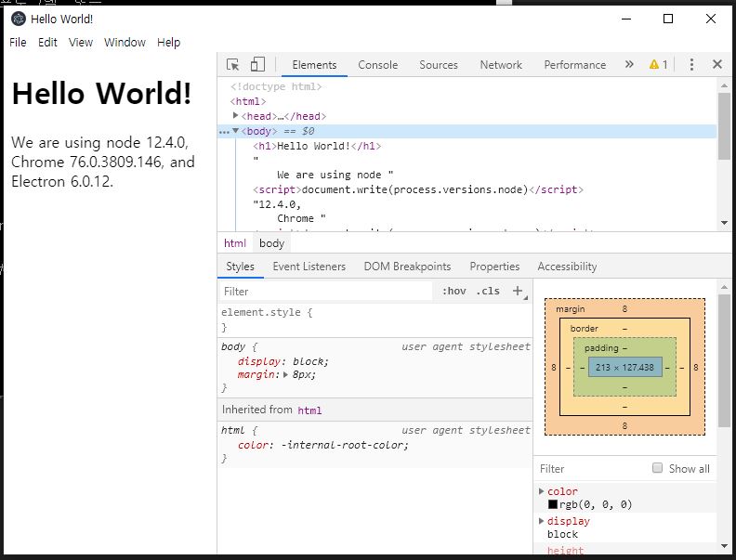The width and height of the screenshot is (736, 560).
Task: Click the Electron app icon in the title bar
Action: 19,19
